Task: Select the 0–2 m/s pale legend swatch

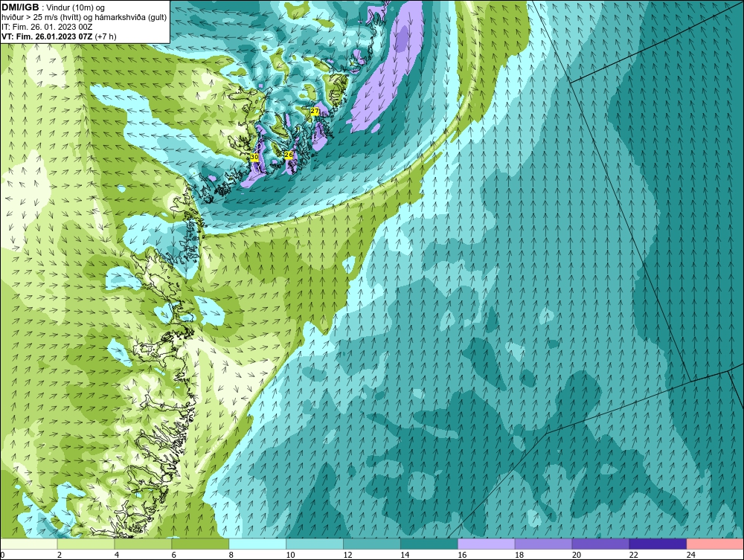Action: (29, 544)
